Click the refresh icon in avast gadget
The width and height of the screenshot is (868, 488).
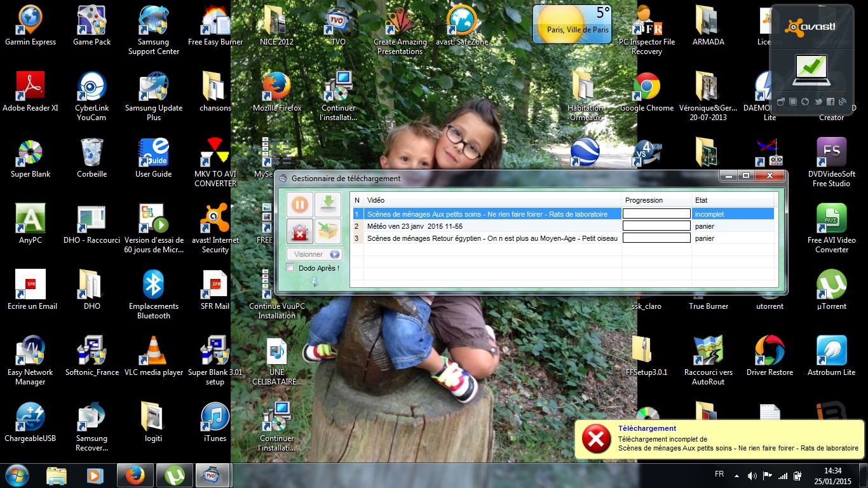(805, 102)
